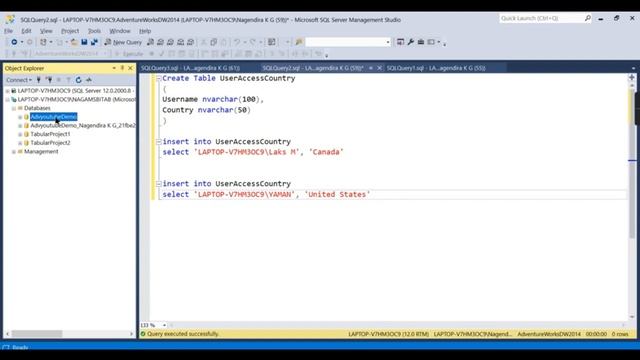This screenshot has width=640, height=360.
Task: Click the Execute button
Action: coord(129,54)
